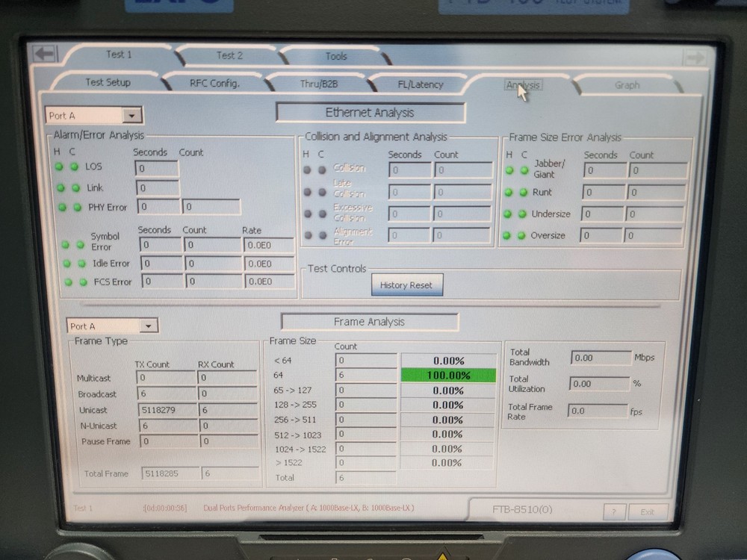Click the left navigation arrow icon

click(45, 52)
